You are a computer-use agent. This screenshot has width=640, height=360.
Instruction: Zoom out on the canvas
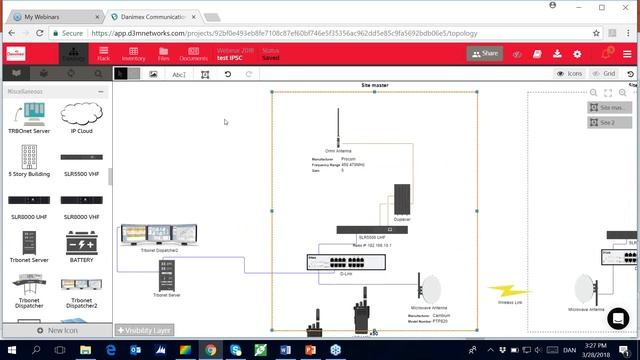point(593,93)
